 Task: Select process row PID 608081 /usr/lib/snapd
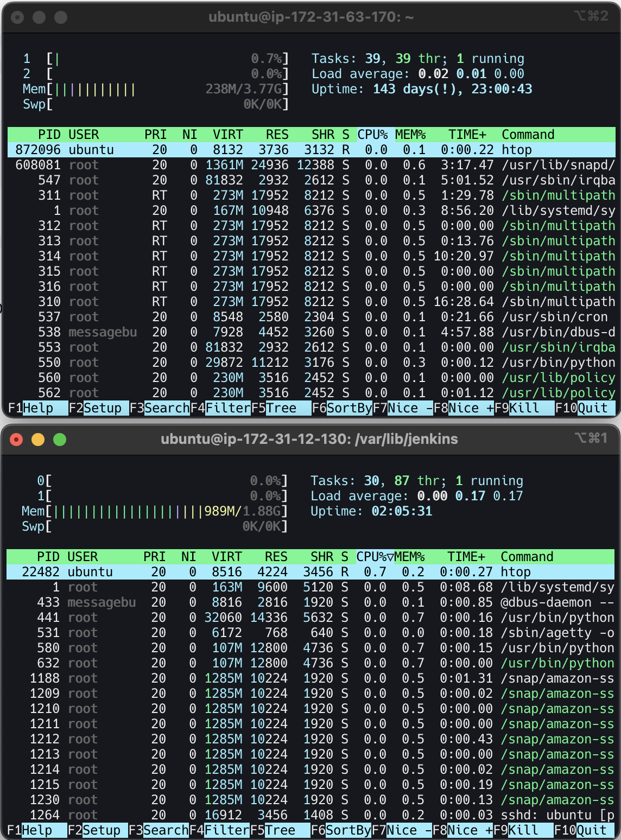point(312,165)
